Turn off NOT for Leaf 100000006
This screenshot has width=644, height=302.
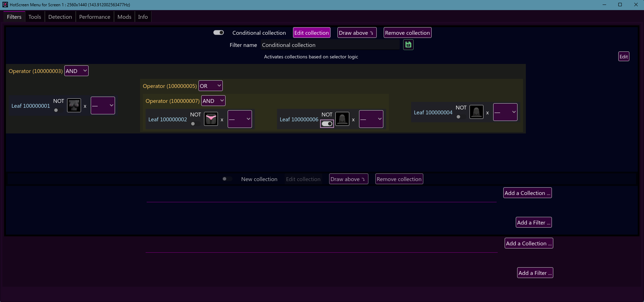tap(327, 124)
